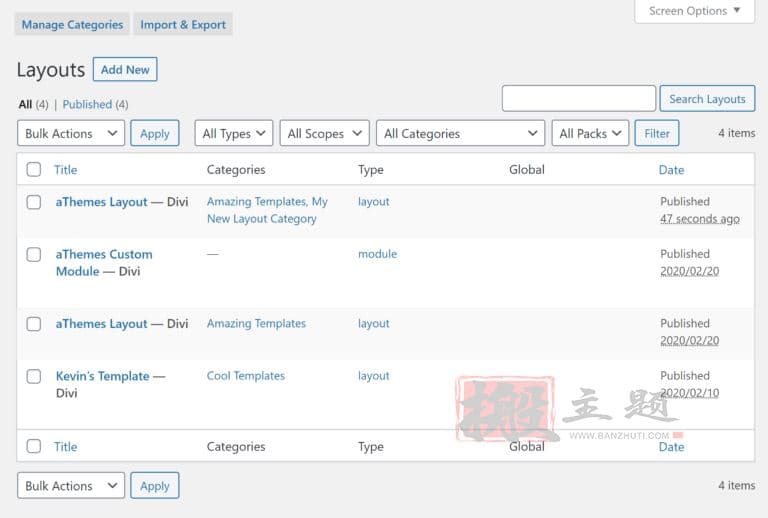Click the Cool Templates category link
The image size is (768, 518).
click(x=245, y=376)
